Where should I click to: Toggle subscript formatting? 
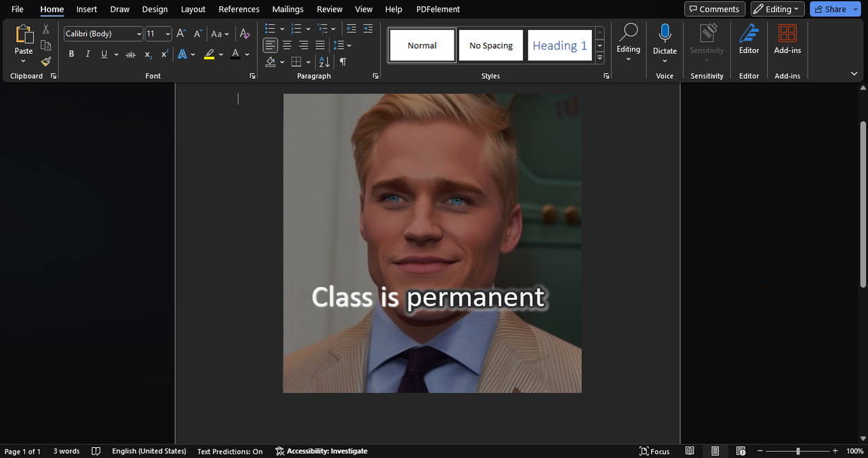pyautogui.click(x=148, y=54)
